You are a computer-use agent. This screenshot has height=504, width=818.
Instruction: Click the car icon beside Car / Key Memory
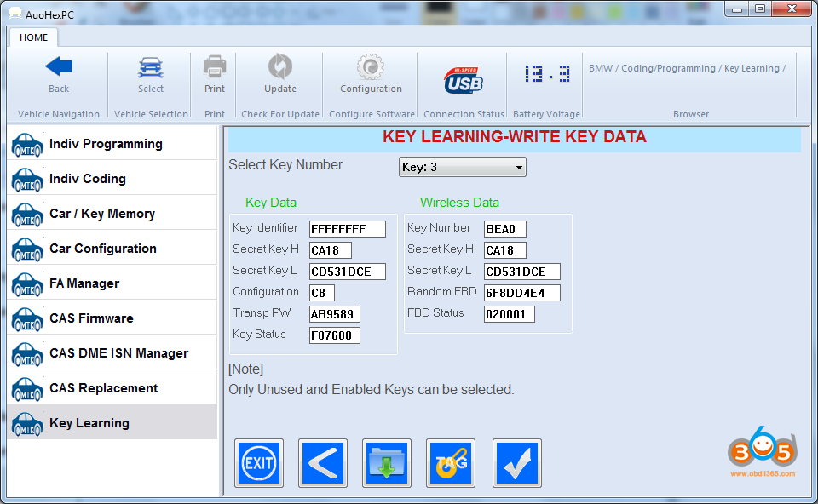27,215
